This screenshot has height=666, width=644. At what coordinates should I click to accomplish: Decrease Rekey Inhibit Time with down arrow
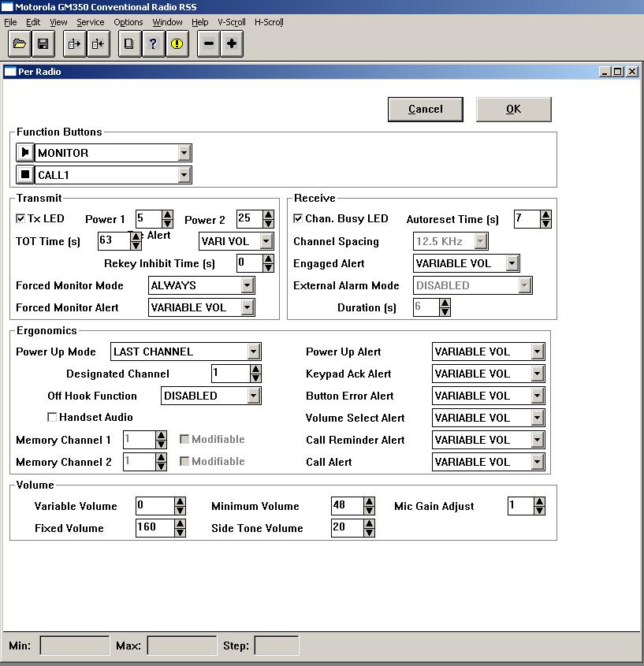[x=268, y=268]
